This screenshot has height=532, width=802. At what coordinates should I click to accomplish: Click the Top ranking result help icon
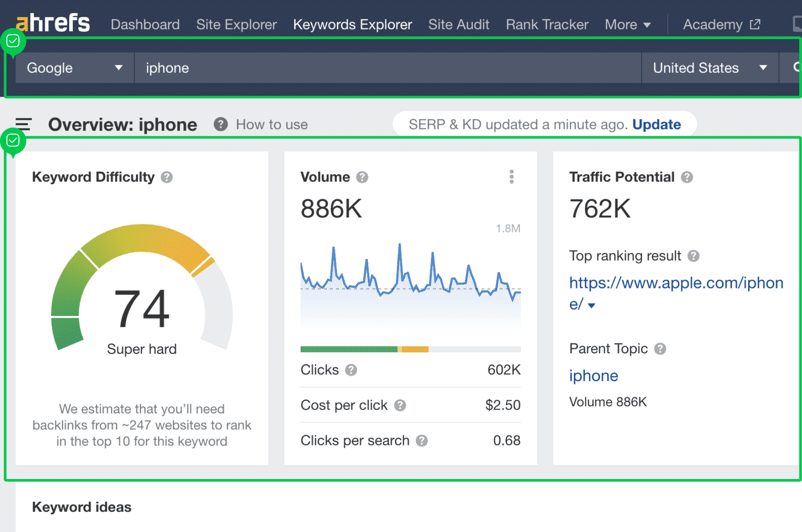tap(693, 256)
